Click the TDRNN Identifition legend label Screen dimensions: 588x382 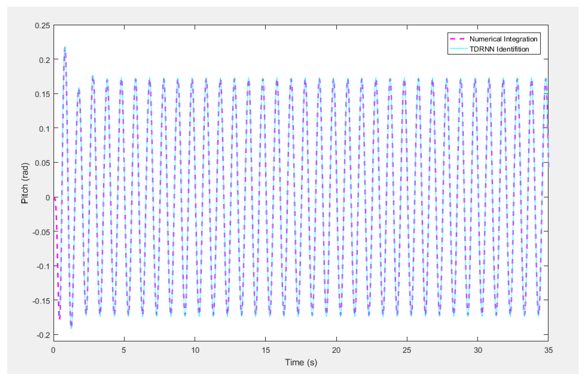click(499, 49)
